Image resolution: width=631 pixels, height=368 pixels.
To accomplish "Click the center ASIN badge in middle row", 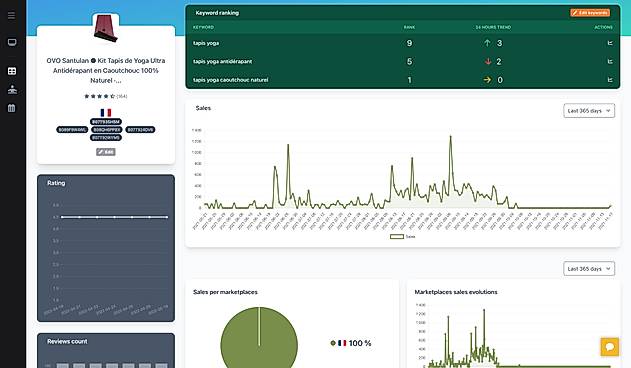I will [x=106, y=130].
